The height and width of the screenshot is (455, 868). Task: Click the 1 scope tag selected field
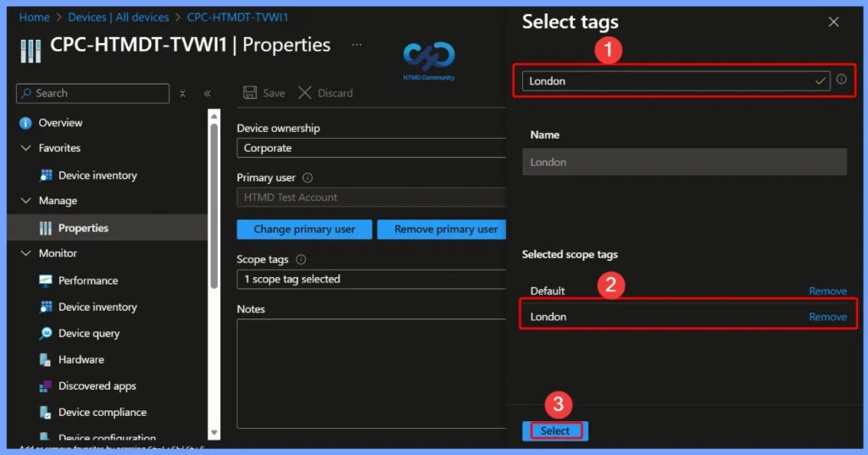click(x=371, y=279)
